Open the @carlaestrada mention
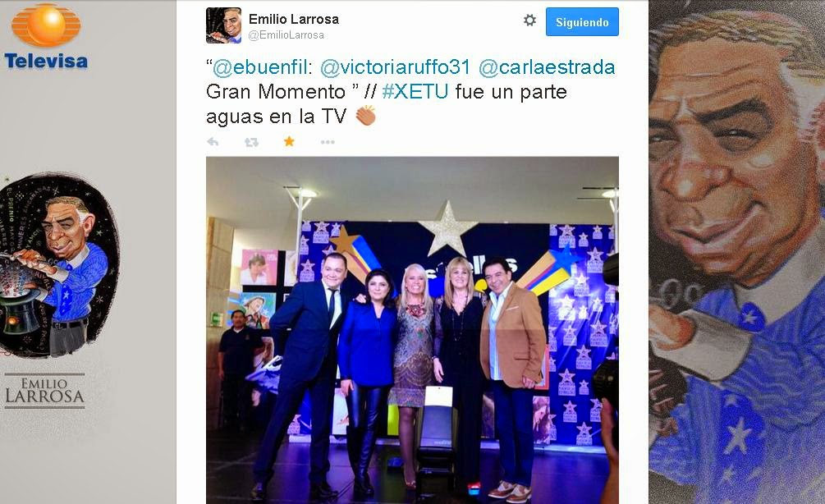Viewport: 825px width, 504px height. coord(547,66)
